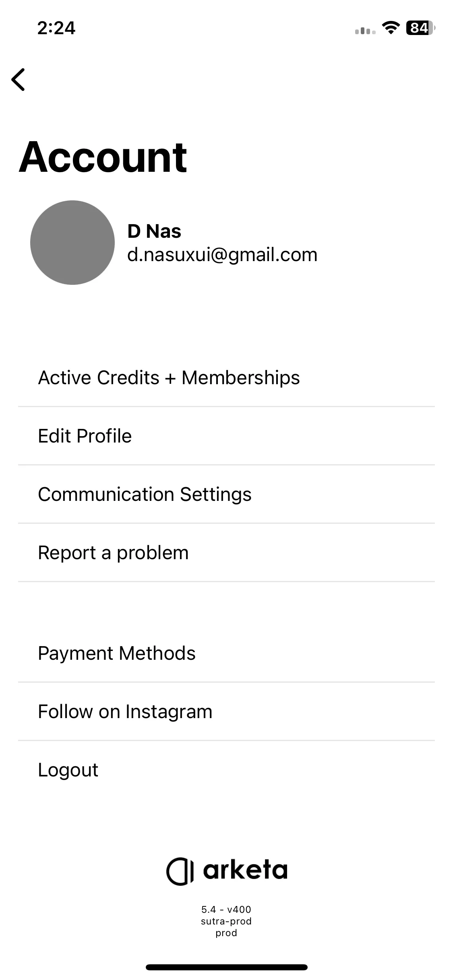Open Edit Profile

226,436
